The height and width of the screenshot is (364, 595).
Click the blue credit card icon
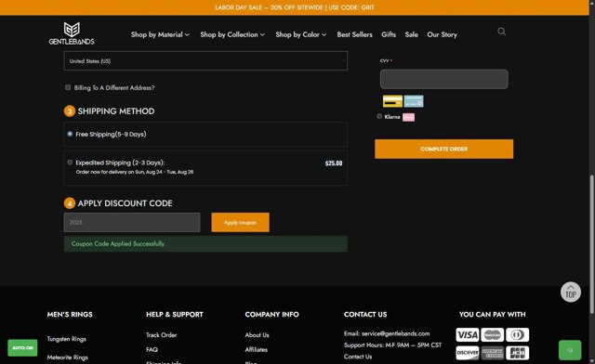pos(414,101)
